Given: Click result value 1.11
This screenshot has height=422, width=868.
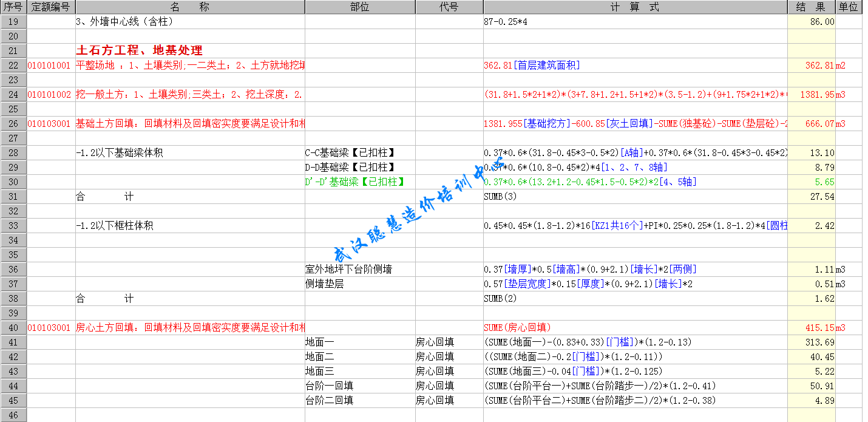Looking at the screenshot, I should tap(811, 270).
